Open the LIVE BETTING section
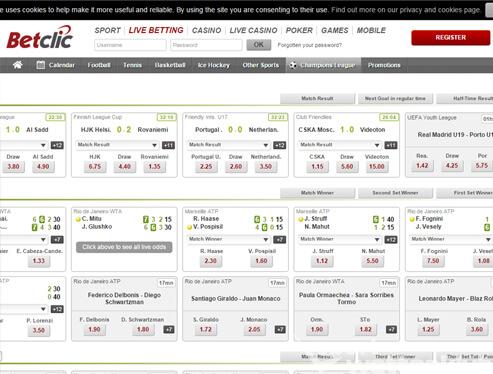This screenshot has width=493, height=374. [x=156, y=30]
